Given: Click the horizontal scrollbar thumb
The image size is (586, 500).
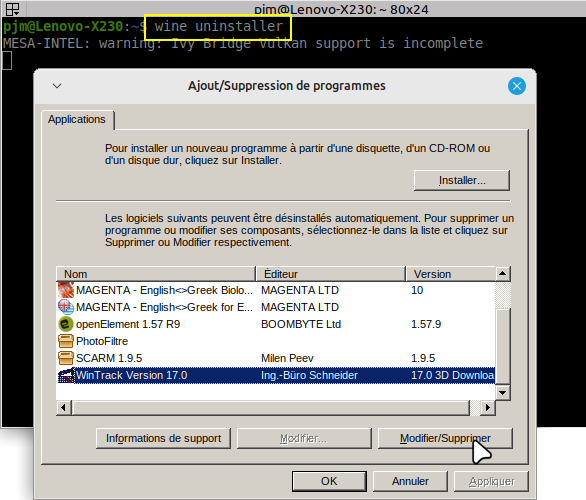Looking at the screenshot, I should pyautogui.click(x=271, y=408).
